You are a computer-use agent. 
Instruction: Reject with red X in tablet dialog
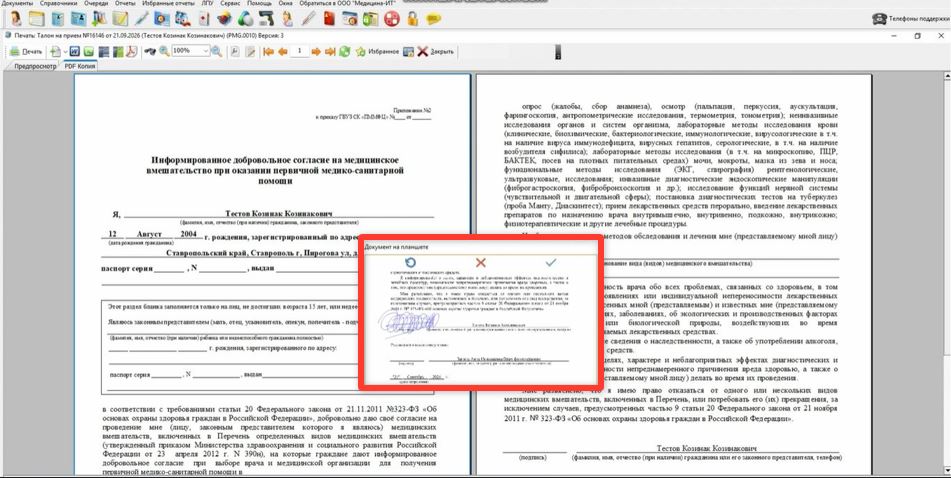coord(480,263)
